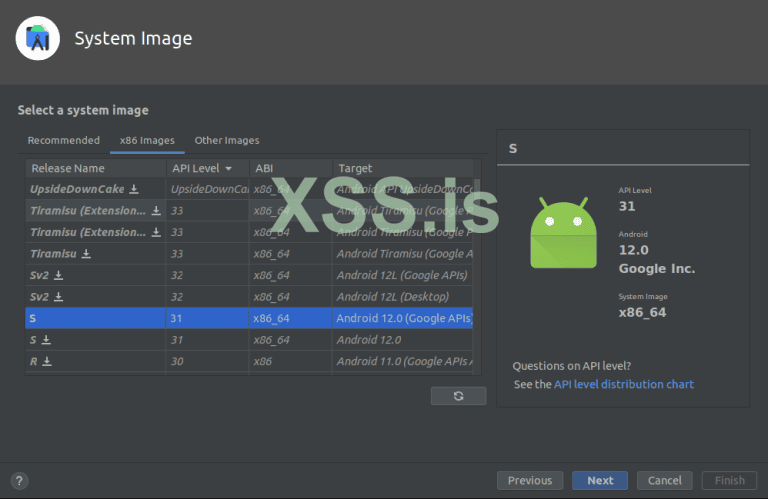This screenshot has width=768, height=499.
Task: Click the Android Studio logo icon
Action: pos(39,39)
